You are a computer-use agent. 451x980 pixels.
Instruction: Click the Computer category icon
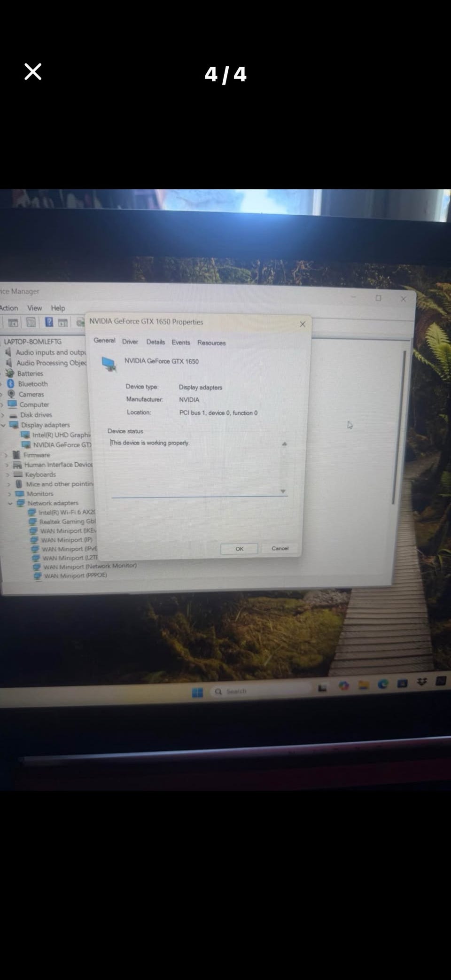(x=12, y=404)
